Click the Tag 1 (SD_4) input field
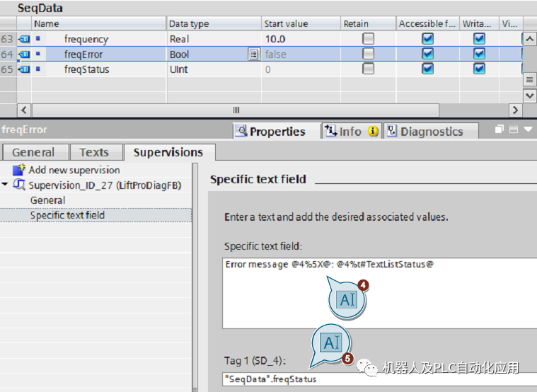The width and height of the screenshot is (537, 392). [379, 379]
